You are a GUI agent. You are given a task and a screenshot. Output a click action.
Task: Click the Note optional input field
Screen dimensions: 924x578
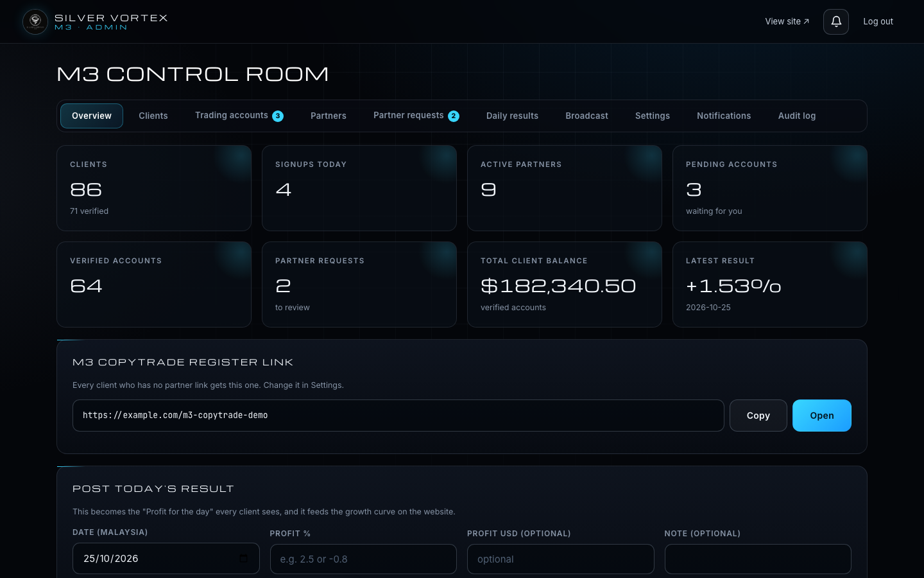coord(758,559)
